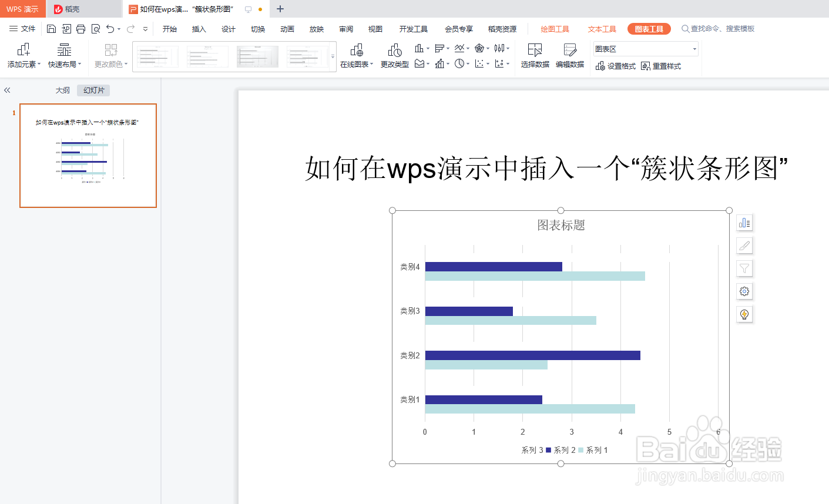
Task: Click 重置样式 reset style button
Action: pyautogui.click(x=661, y=66)
